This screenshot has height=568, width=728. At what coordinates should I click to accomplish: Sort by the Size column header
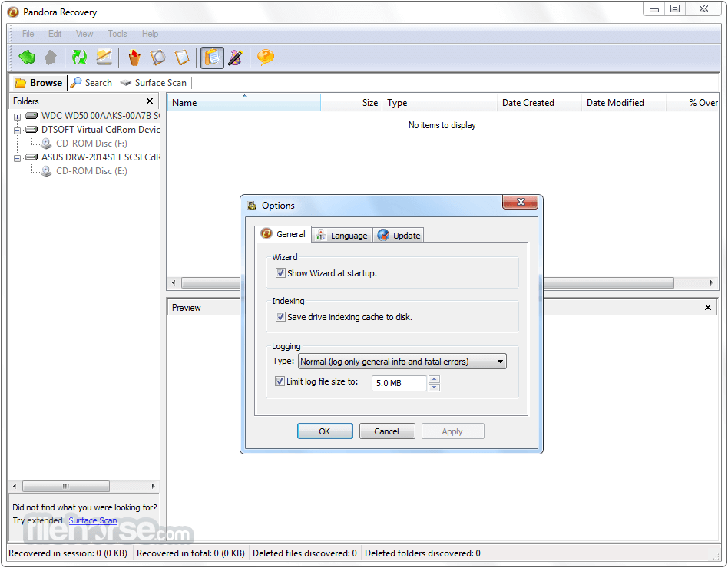351,103
